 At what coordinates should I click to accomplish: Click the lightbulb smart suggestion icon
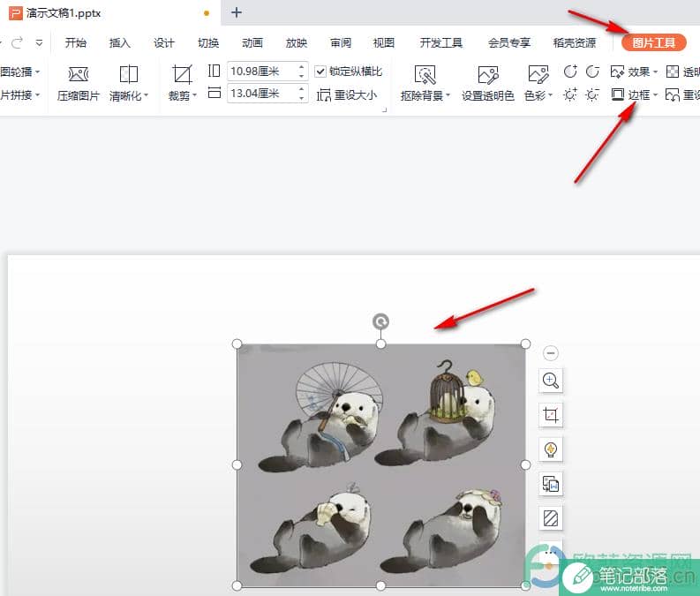coord(551,449)
